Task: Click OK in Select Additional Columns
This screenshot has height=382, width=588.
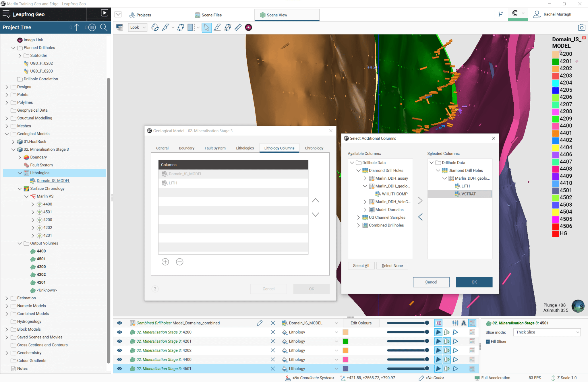Action: coord(474,282)
